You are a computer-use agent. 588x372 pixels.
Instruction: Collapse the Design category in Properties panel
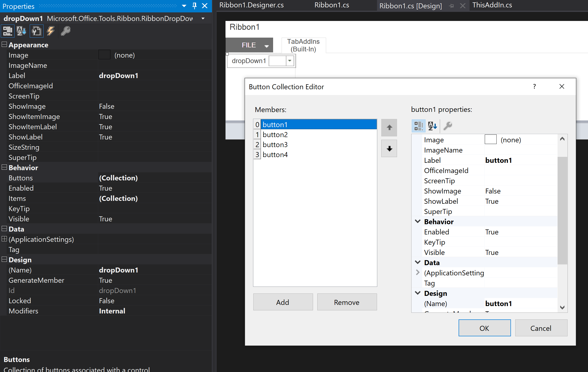point(4,259)
